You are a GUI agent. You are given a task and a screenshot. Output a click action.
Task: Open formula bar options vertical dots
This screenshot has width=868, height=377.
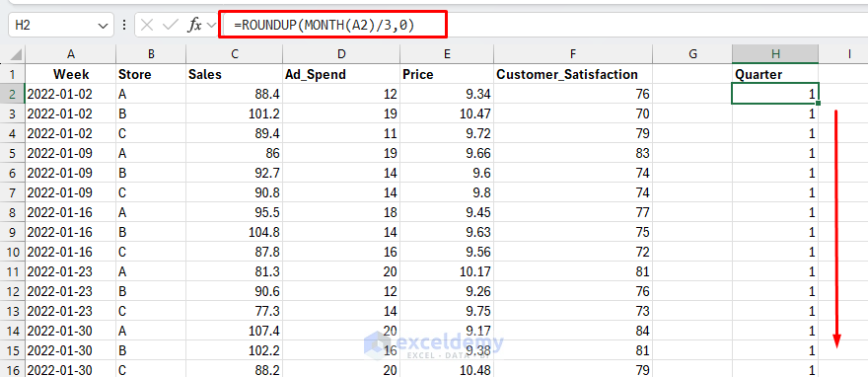[124, 26]
